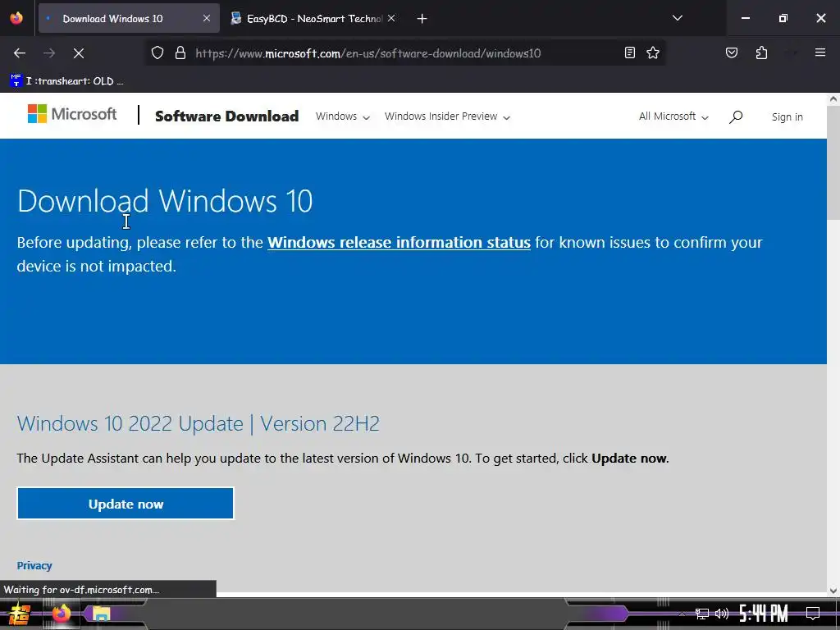Click the Microsoft logo
This screenshot has height=630, width=840.
[72, 113]
